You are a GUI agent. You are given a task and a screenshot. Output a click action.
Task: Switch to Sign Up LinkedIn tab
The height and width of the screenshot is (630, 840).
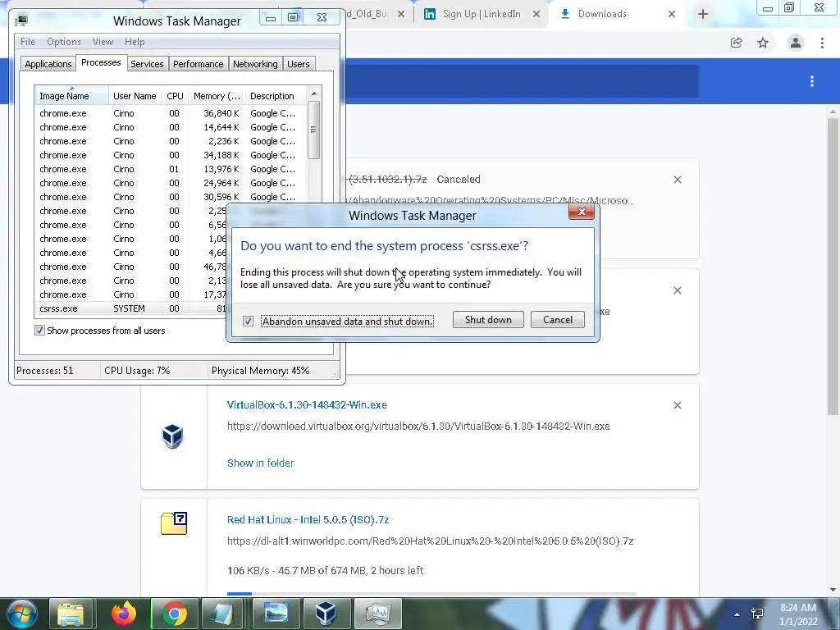(482, 15)
